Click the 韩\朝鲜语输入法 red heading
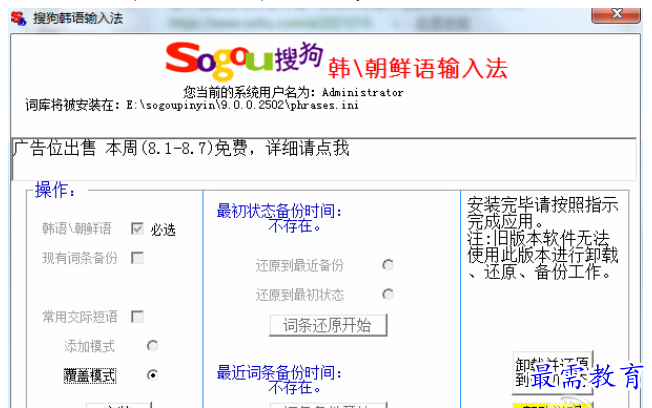The width and height of the screenshot is (652, 408). point(418,69)
